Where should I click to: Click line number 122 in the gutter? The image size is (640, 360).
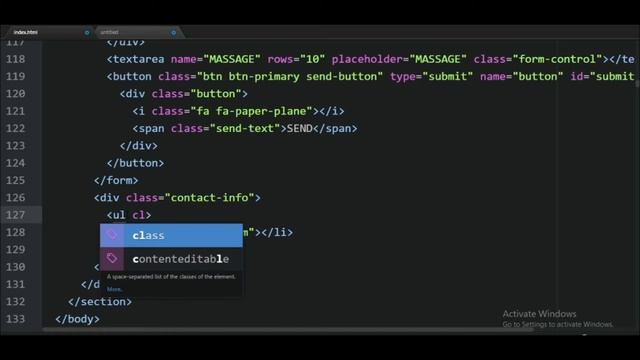(16, 129)
